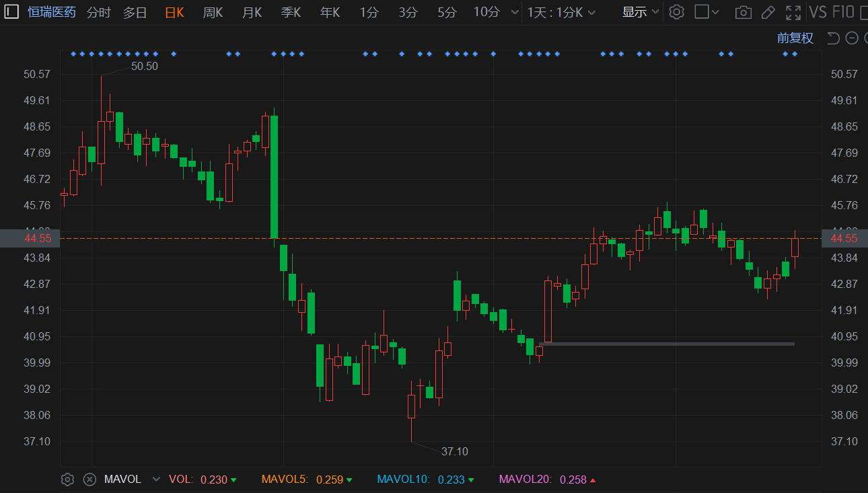This screenshot has width=868, height=493.
Task: Click the undo arrow icon
Action: click(x=833, y=38)
